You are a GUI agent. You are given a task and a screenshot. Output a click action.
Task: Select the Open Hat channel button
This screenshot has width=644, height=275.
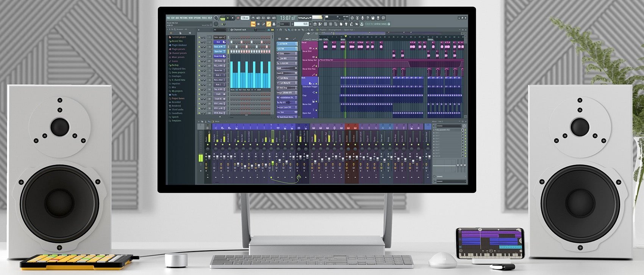220,52
